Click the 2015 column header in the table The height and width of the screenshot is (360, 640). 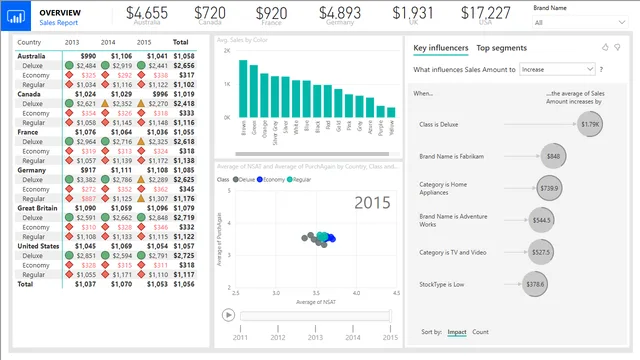[x=144, y=42]
